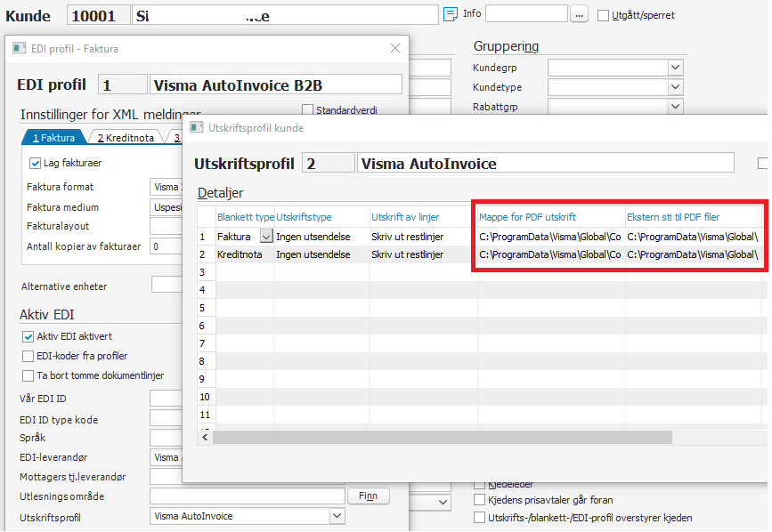Disable the Aktiv EDI aktivert checkbox

click(28, 337)
